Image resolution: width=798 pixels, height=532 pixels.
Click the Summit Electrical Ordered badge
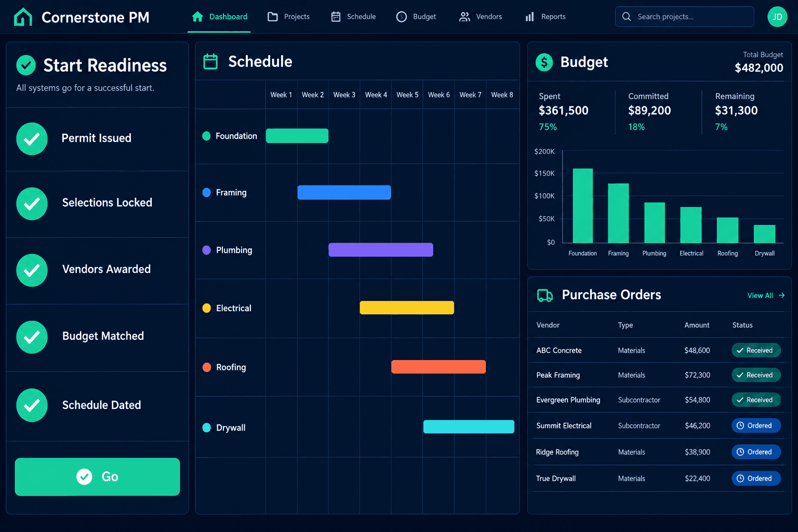(756, 425)
